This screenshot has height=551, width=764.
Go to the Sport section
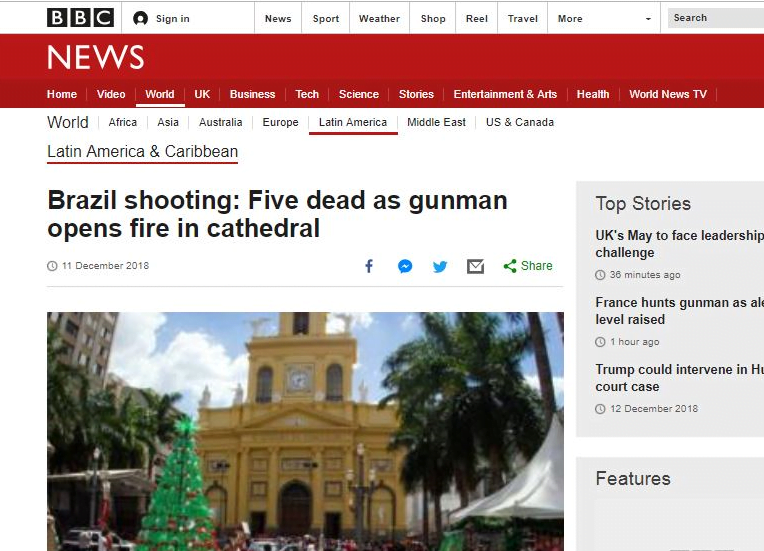[x=326, y=18]
